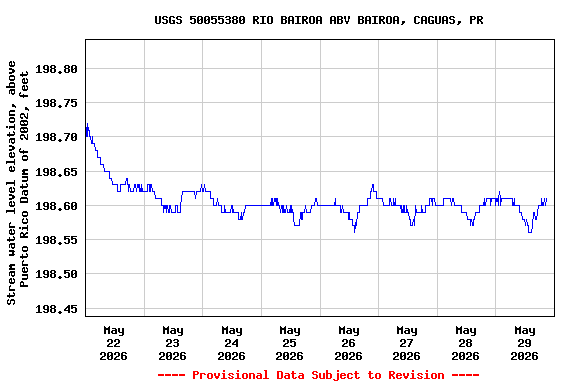Click the 'May 22 2026' date label
Screen dimensions: 576x384
[114, 343]
